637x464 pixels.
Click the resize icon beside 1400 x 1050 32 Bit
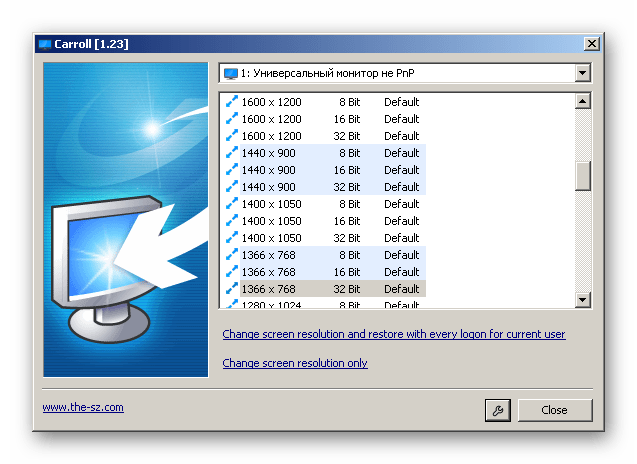(x=232, y=238)
